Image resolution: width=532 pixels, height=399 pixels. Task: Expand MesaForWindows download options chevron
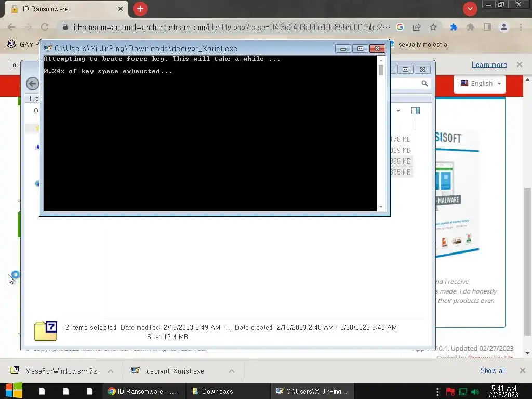pos(111,371)
